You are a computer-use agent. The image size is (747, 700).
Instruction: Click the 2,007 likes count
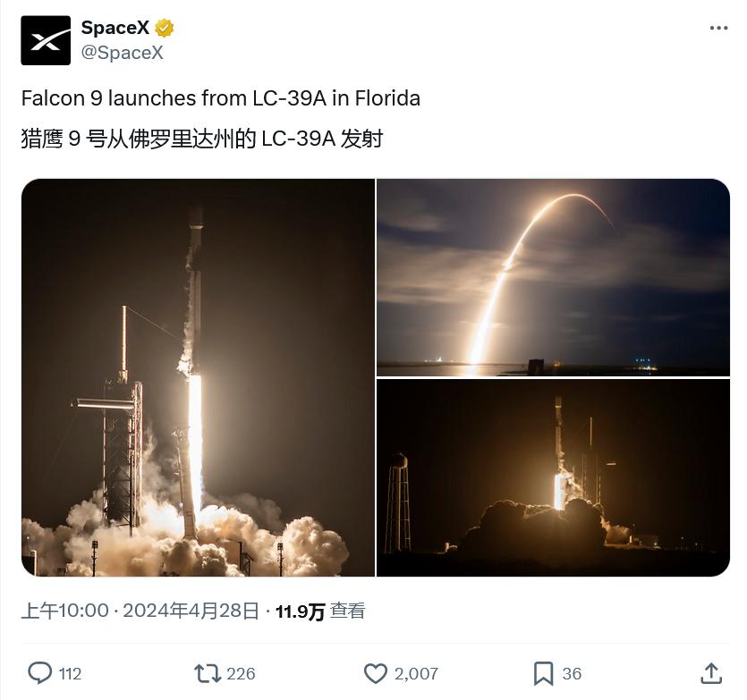(x=416, y=674)
